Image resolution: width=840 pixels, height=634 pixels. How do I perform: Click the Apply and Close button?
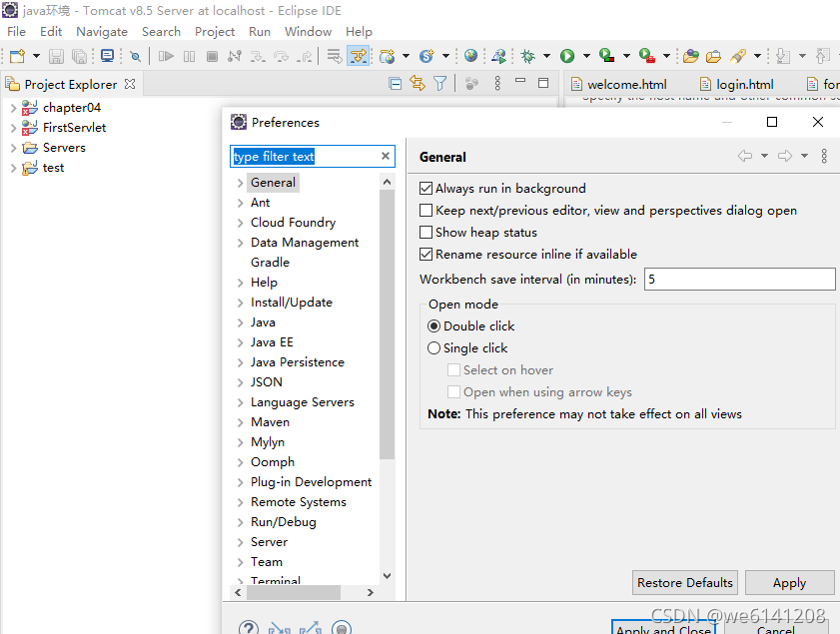tap(664, 628)
